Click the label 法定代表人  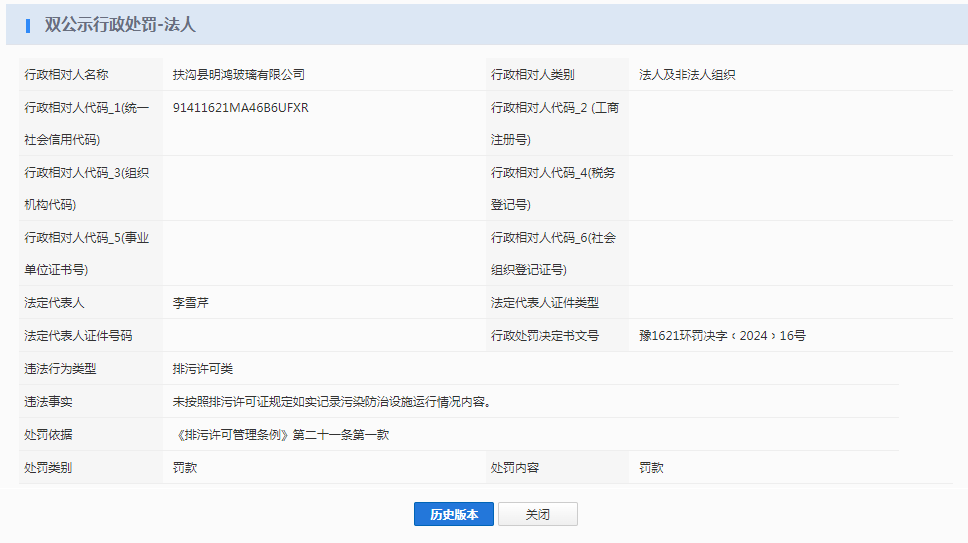pyautogui.click(x=54, y=303)
